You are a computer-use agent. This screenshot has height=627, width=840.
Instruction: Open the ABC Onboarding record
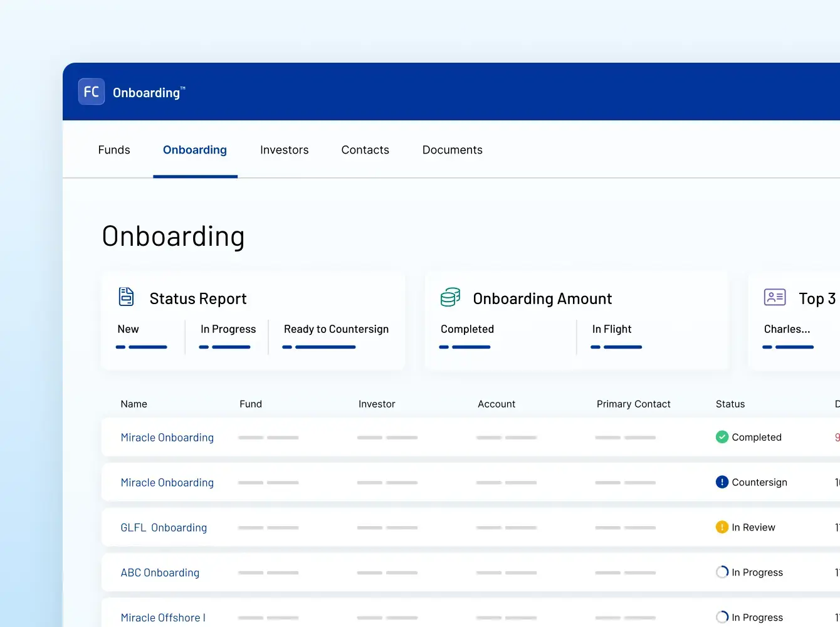[160, 572]
